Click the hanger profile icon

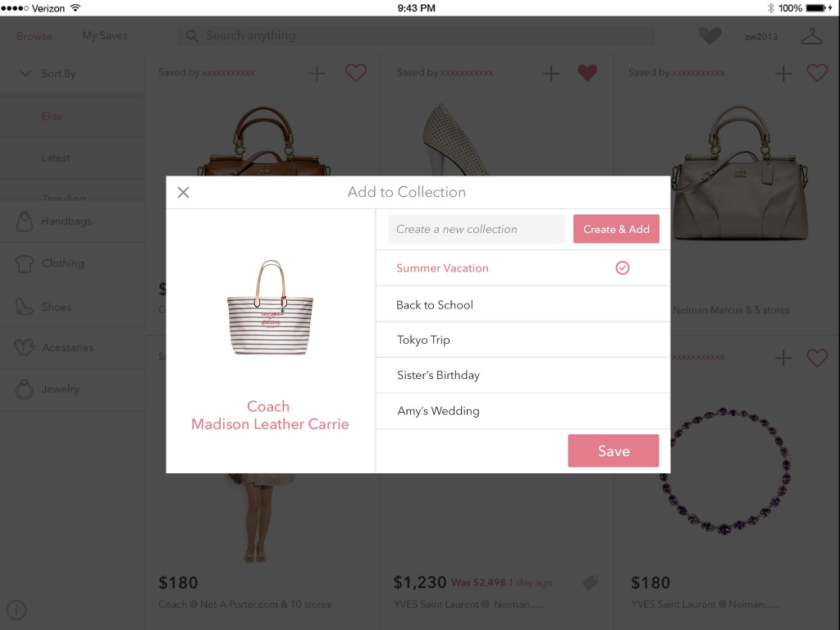[x=811, y=36]
